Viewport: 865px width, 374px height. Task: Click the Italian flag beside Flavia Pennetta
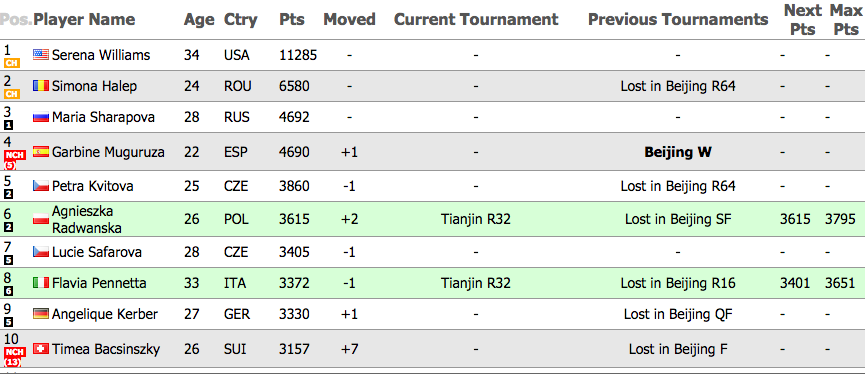pos(41,283)
